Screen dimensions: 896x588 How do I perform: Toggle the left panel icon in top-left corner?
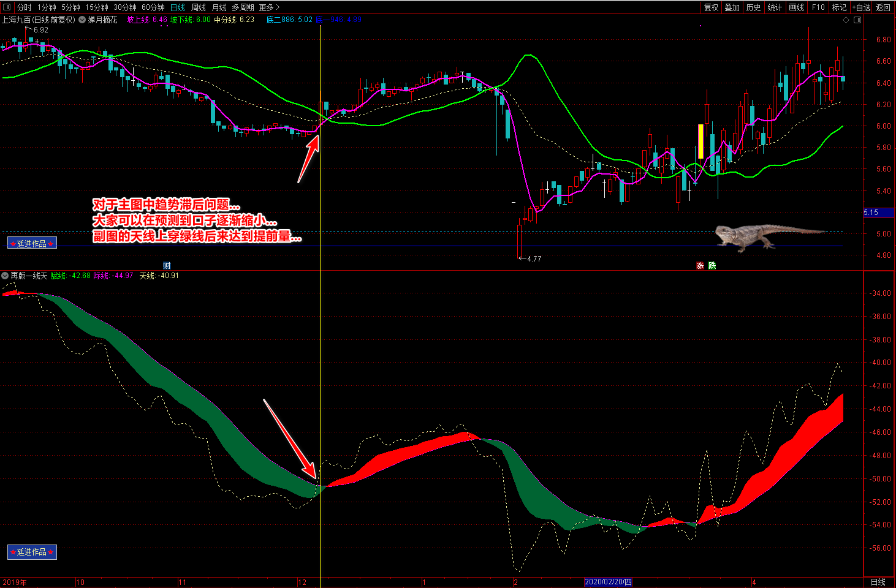7,7
